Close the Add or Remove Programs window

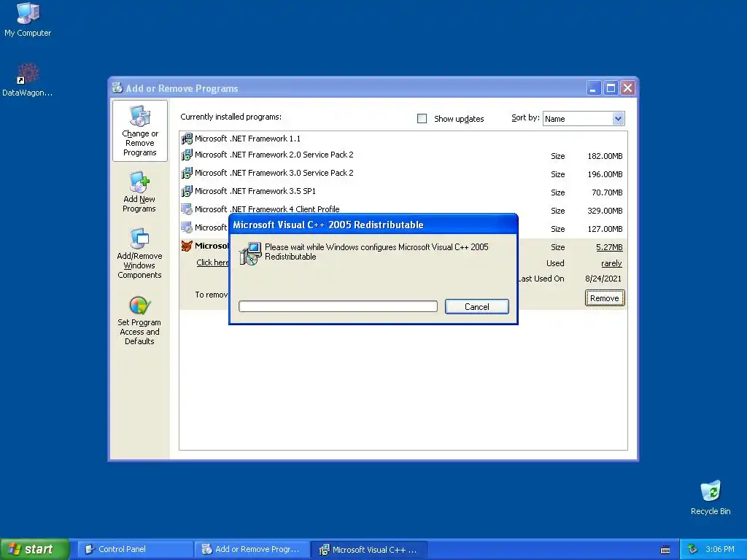628,88
